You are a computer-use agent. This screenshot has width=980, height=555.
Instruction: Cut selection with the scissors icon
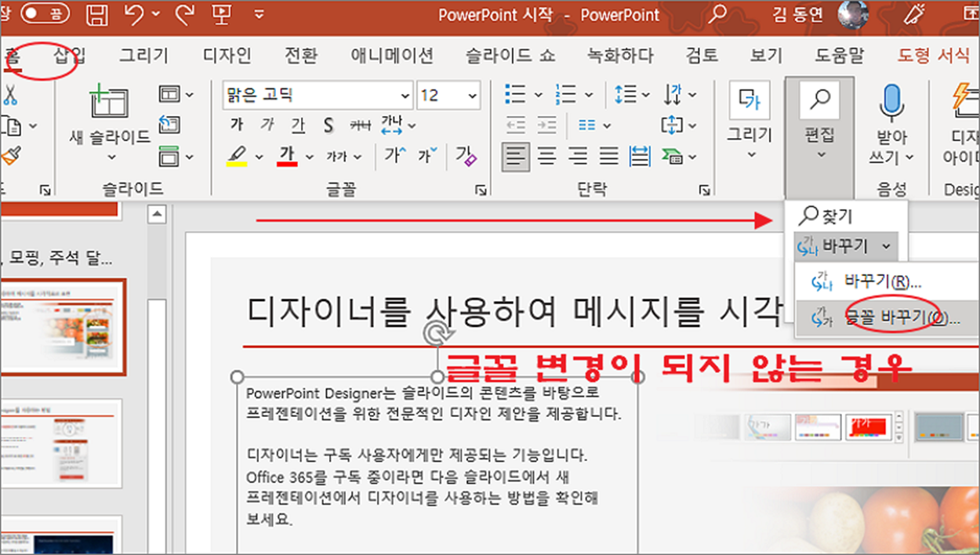click(9, 95)
